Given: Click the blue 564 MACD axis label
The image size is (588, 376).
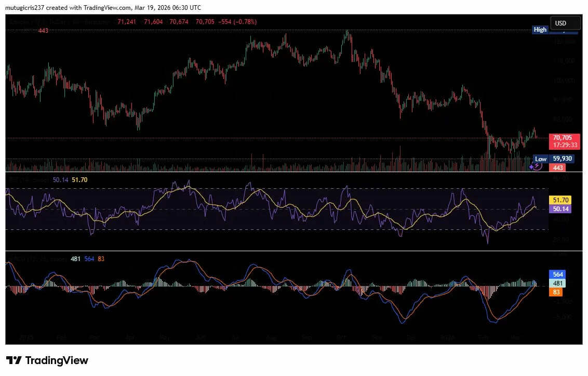Looking at the screenshot, I should point(558,274).
